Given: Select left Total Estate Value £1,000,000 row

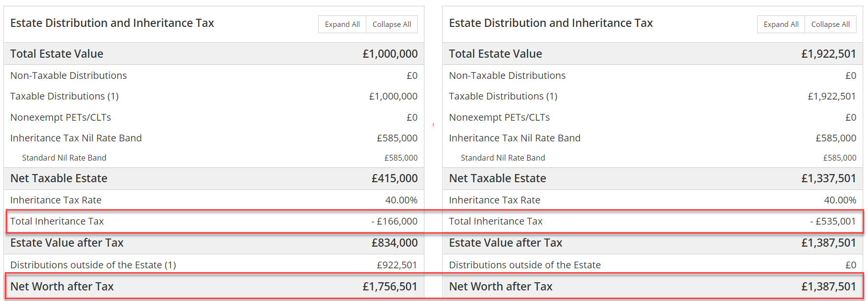Looking at the screenshot, I should 214,54.
